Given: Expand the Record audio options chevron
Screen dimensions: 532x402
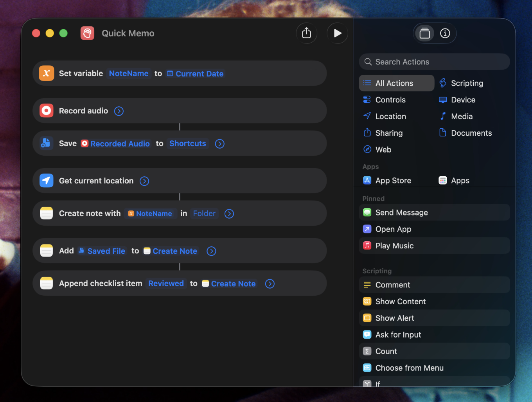Looking at the screenshot, I should [119, 111].
